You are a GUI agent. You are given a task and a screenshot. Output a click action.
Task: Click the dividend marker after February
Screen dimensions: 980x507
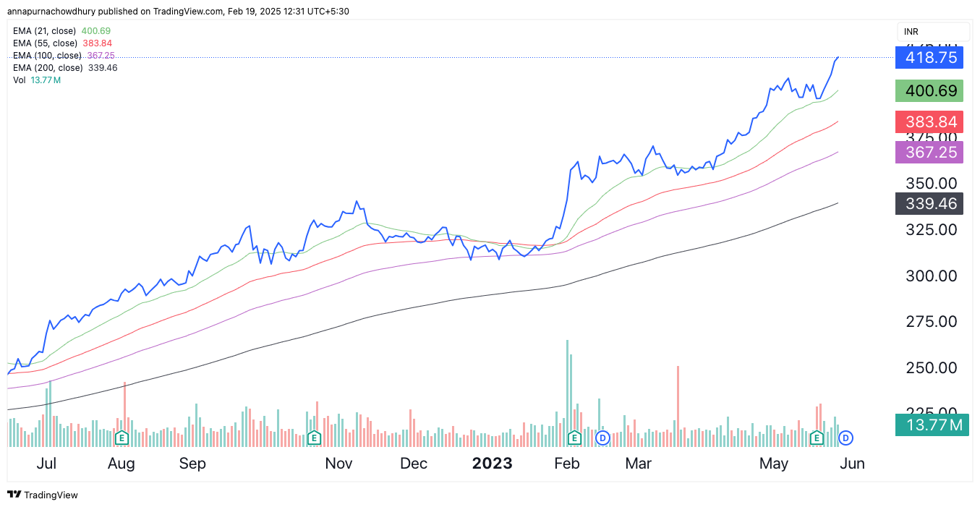(602, 438)
